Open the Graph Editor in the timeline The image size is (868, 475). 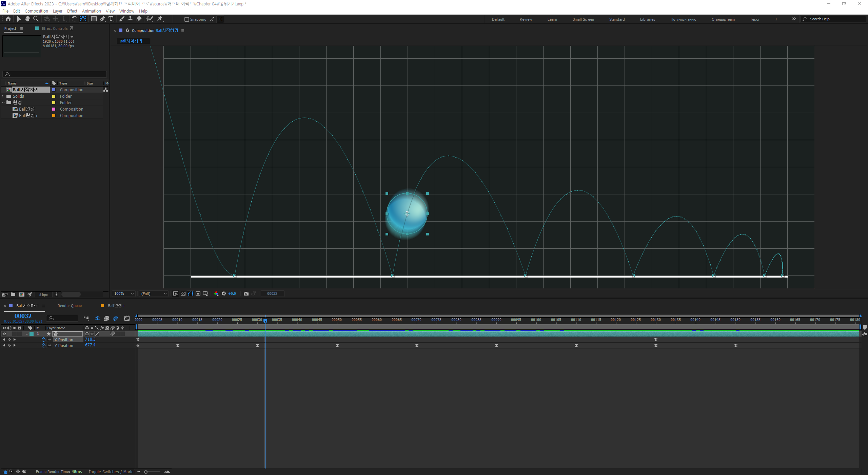[127, 318]
